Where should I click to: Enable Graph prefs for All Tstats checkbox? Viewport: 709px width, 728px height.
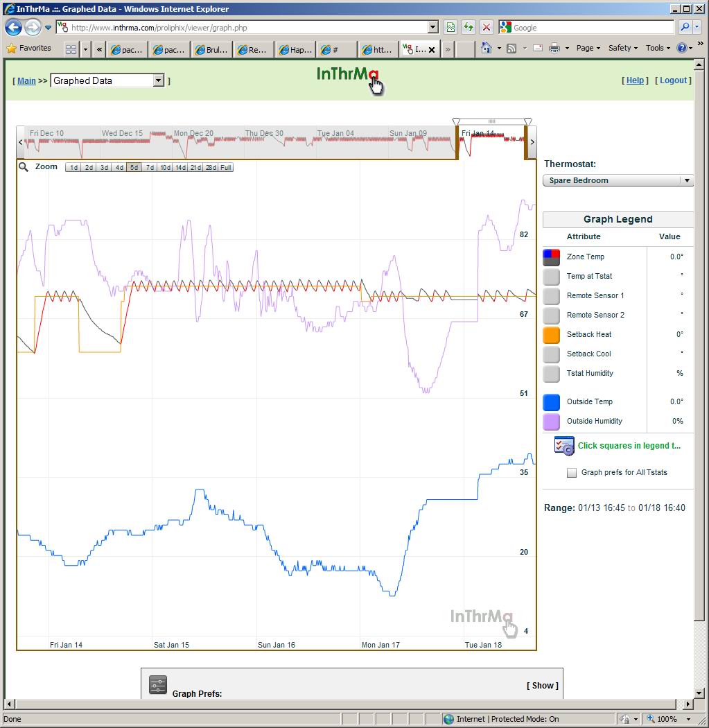572,473
